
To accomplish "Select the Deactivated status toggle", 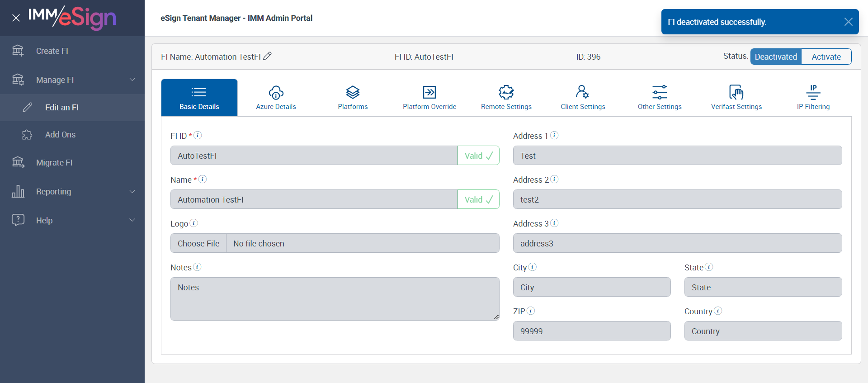I will point(776,57).
